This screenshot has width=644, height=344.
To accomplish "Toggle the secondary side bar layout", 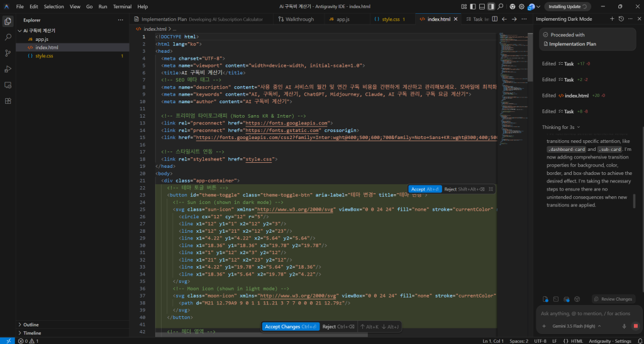I will [x=491, y=6].
